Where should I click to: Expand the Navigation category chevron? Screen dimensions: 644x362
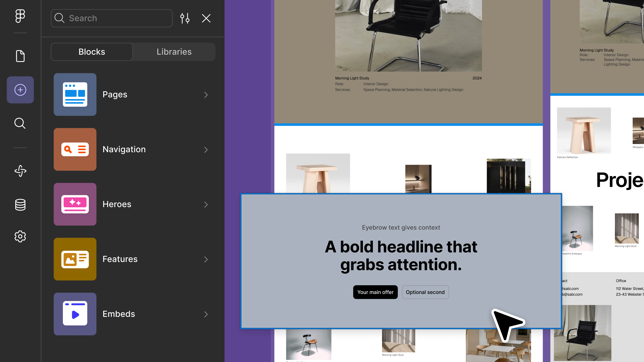[206, 150]
